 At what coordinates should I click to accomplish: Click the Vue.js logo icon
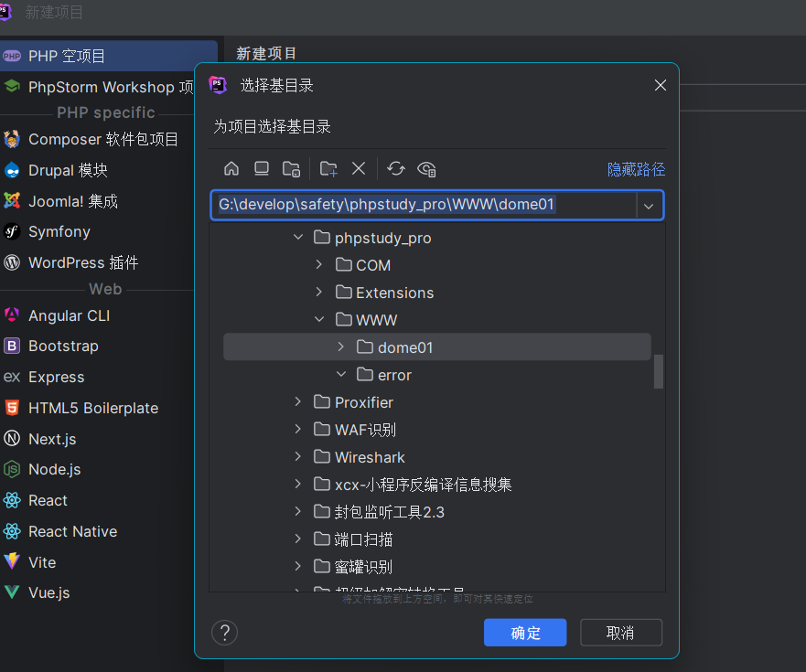12,592
